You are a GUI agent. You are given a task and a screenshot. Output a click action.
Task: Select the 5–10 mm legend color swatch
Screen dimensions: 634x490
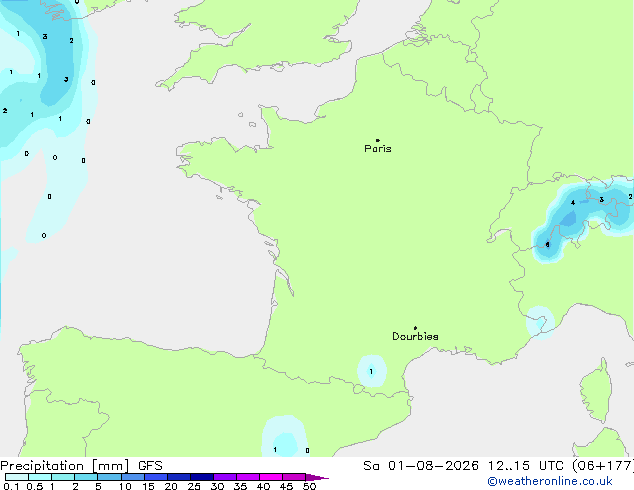click(109, 477)
